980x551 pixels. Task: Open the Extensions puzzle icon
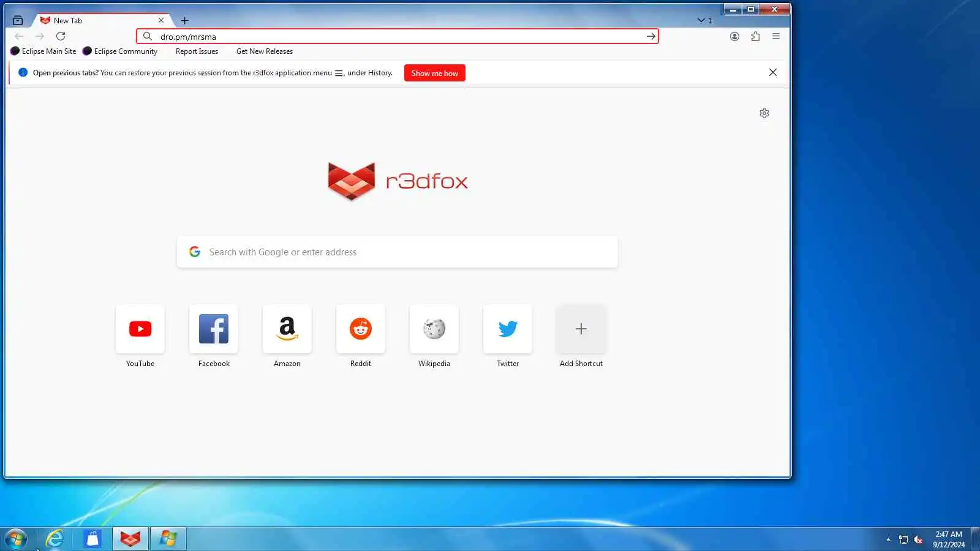click(x=755, y=36)
